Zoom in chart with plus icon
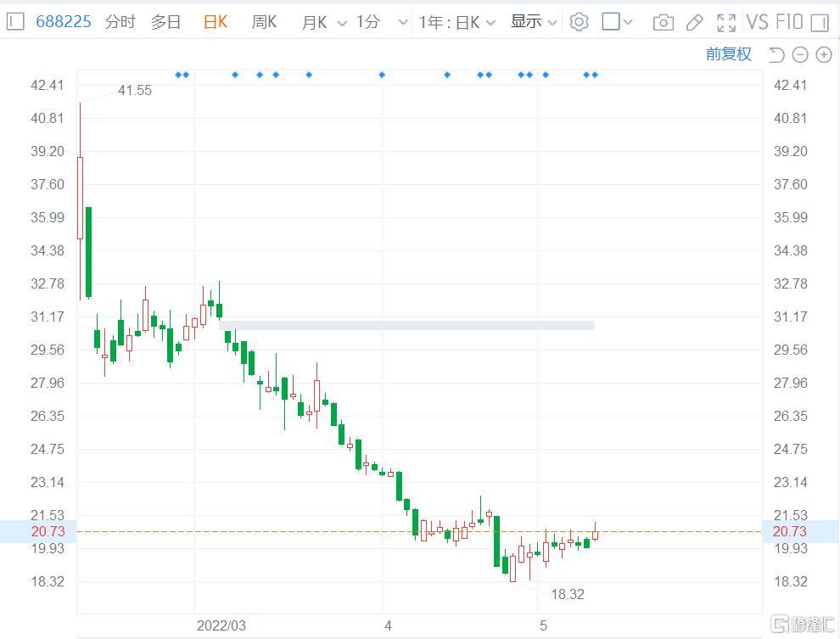Viewport: 840px width, 639px height. coord(823,54)
